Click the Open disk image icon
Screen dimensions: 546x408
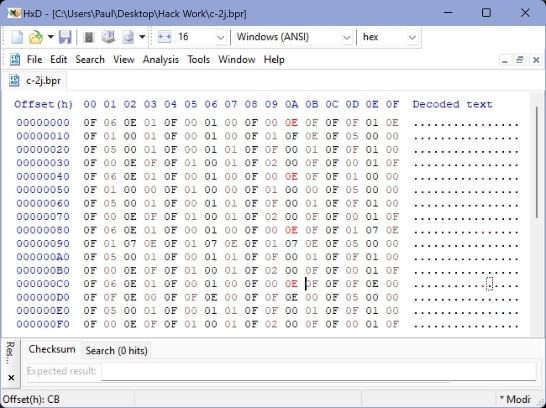pyautogui.click(x=128, y=37)
